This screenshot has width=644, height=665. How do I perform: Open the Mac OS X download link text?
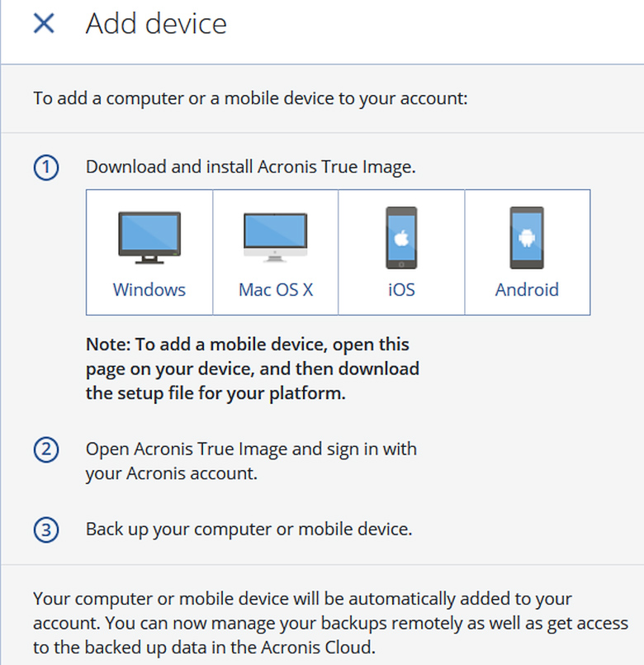(x=276, y=290)
